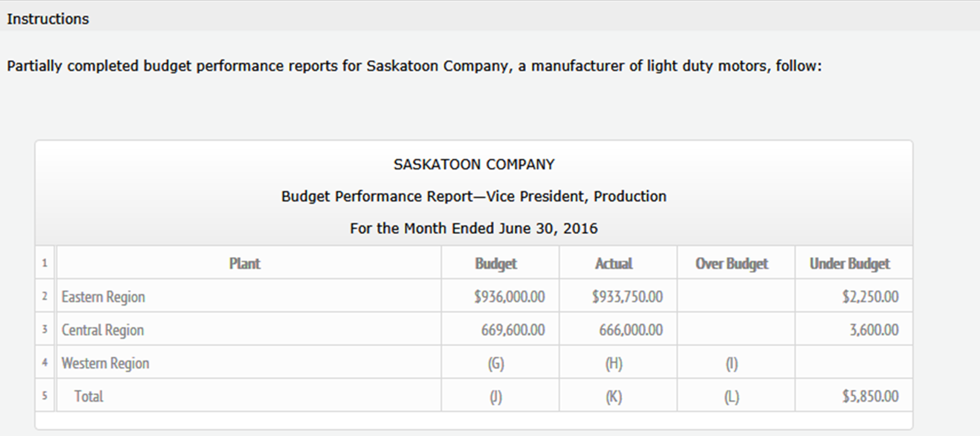Select the Western Region row label
Viewport: 980px width, 436px height.
click(x=105, y=363)
